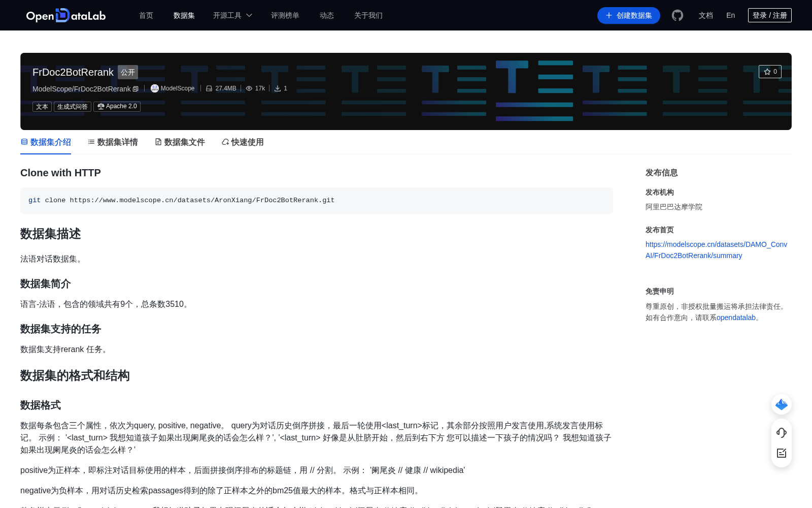Click the 文本 tag
Image resolution: width=812 pixels, height=508 pixels.
(42, 107)
